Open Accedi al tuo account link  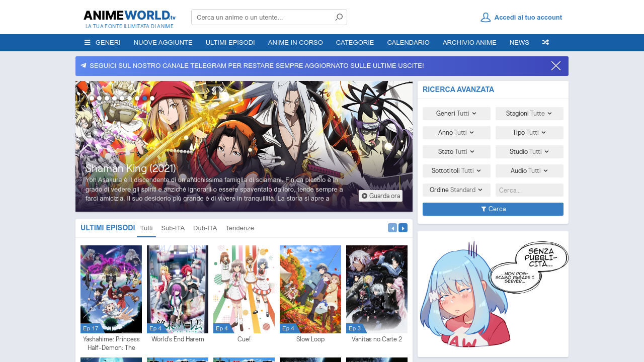[528, 17]
